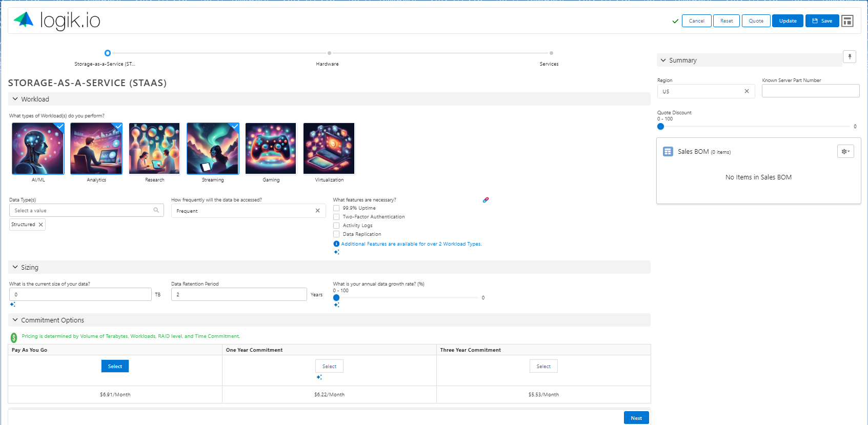Pin the Summary panel with the pin icon
This screenshot has width=868, height=425.
coord(850,57)
